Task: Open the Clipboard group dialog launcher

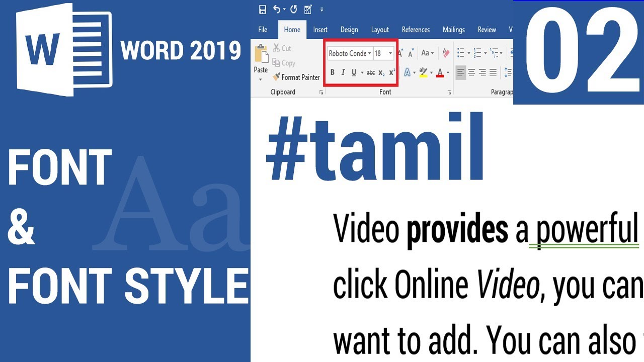Action: click(x=320, y=93)
